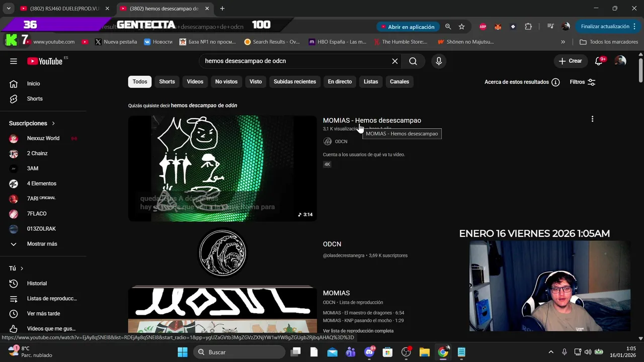This screenshot has height=362, width=644.
Task: Clear the search box with the X
Action: tap(395, 61)
